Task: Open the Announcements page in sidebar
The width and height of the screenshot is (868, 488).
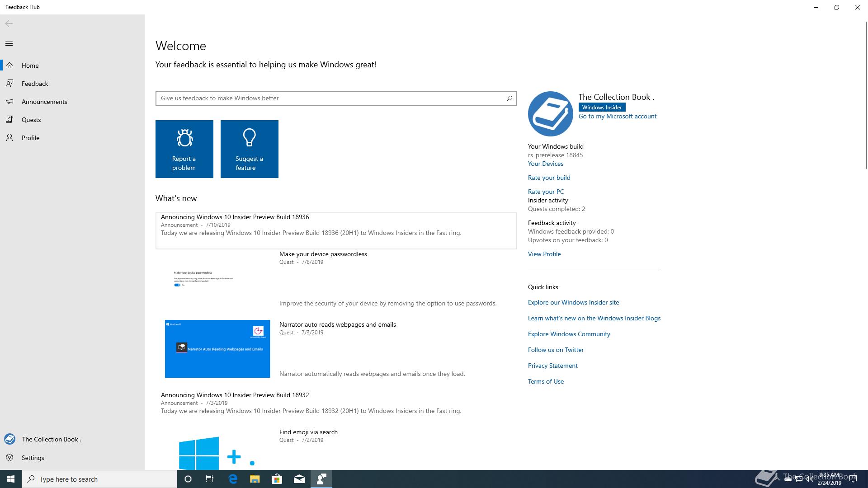Action: [44, 102]
